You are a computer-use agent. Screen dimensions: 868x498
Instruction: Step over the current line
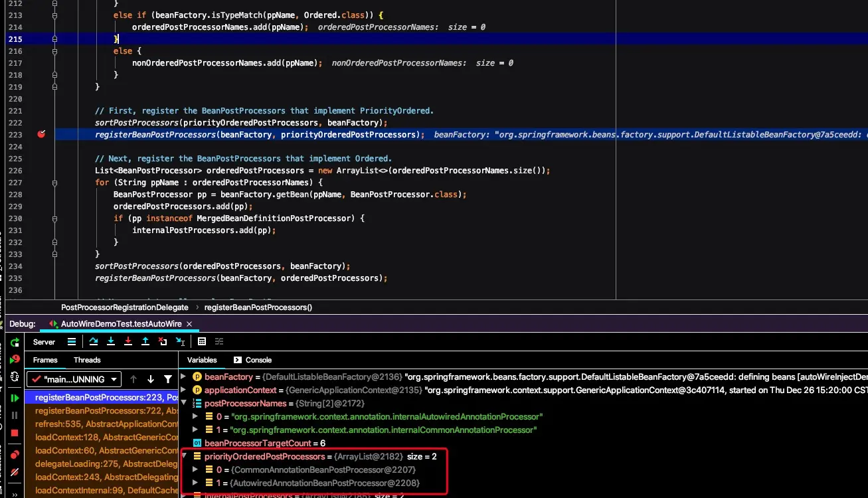pyautogui.click(x=94, y=341)
